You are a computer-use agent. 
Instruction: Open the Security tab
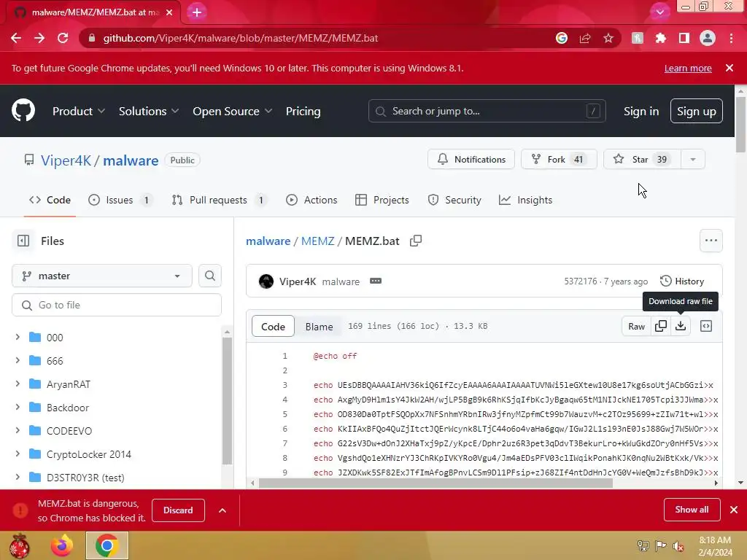[454, 200]
